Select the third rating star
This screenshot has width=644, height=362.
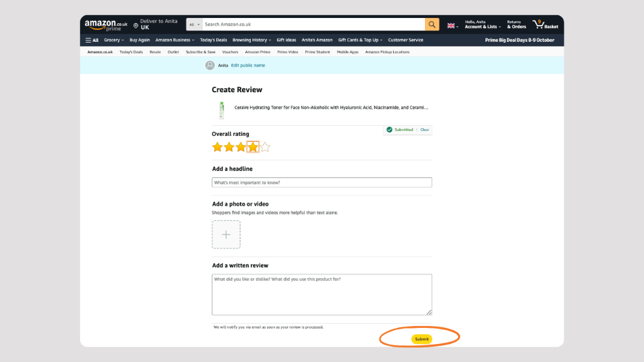241,147
